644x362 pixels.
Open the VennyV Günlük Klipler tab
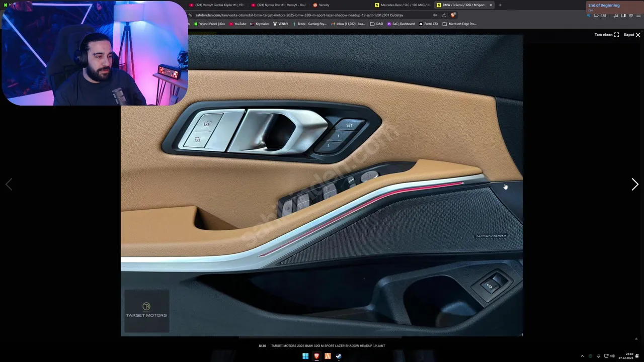(216, 5)
